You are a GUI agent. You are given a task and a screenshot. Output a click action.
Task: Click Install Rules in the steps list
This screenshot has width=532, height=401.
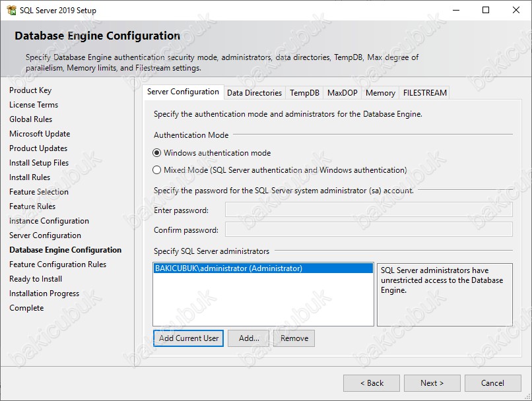click(x=30, y=177)
